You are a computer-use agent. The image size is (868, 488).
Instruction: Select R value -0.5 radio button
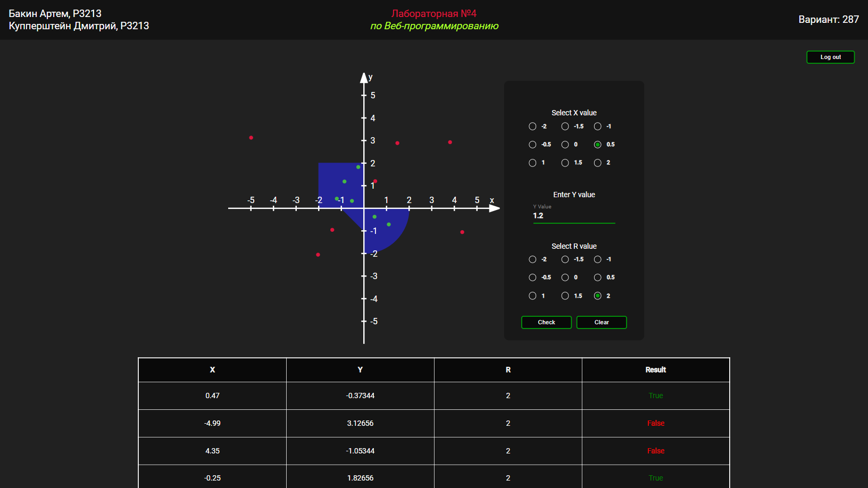pos(532,277)
